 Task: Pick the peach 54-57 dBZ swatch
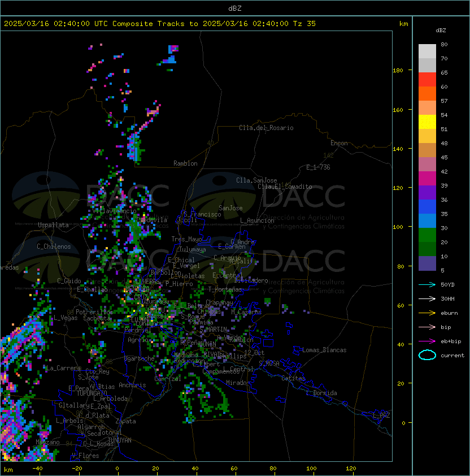pyautogui.click(x=427, y=108)
